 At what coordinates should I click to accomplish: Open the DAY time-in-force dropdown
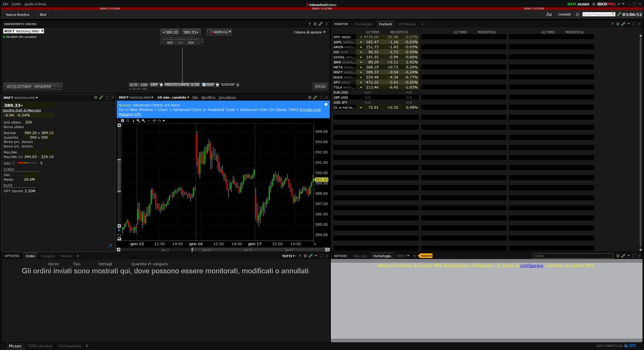(211, 85)
